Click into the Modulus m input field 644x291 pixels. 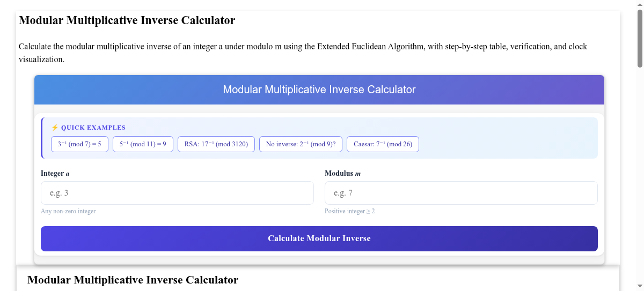[461, 193]
